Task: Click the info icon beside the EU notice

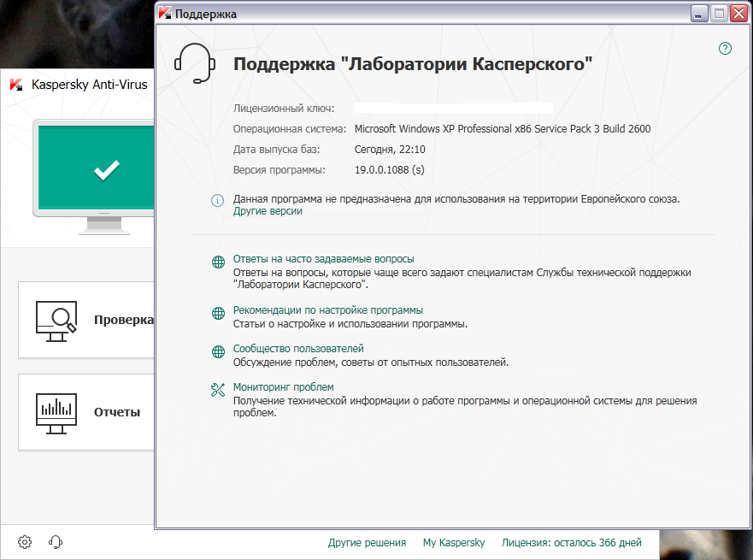Action: coord(218,200)
